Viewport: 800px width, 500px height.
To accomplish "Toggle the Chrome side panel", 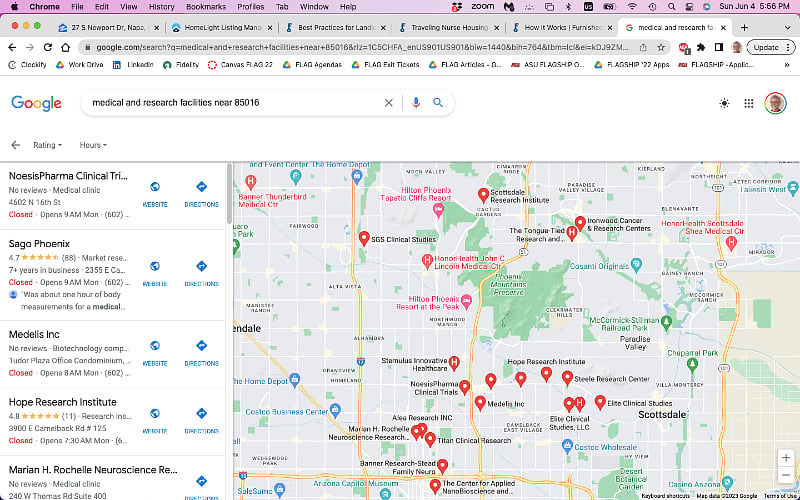I will (x=719, y=47).
